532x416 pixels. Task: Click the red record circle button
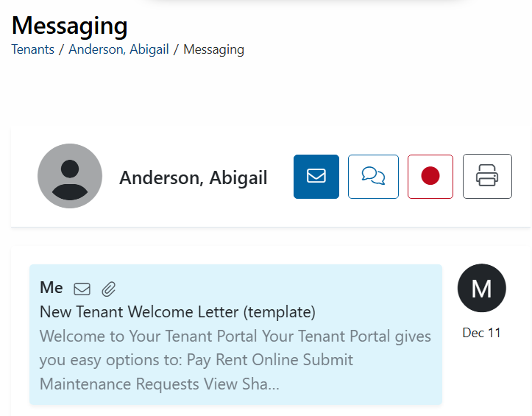(430, 177)
